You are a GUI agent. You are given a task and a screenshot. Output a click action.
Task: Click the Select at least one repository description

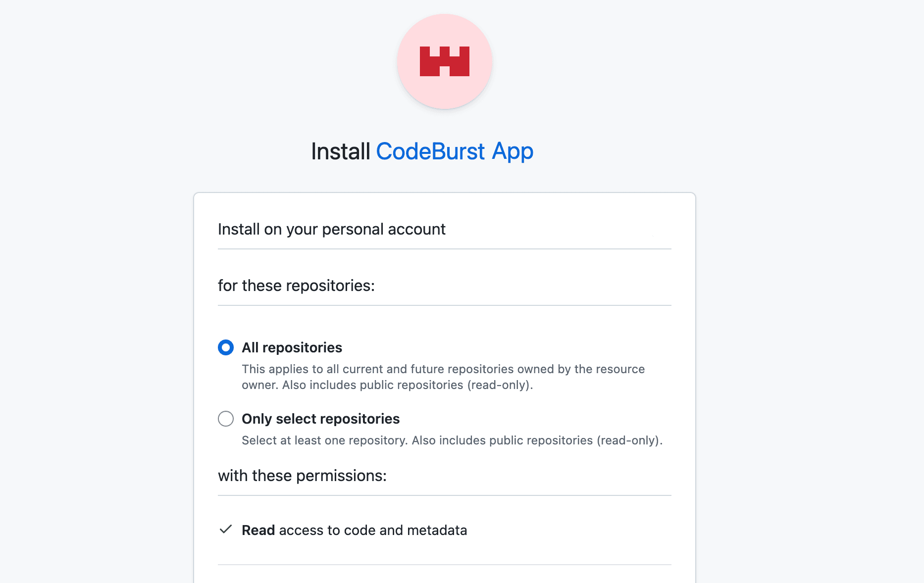[452, 440]
